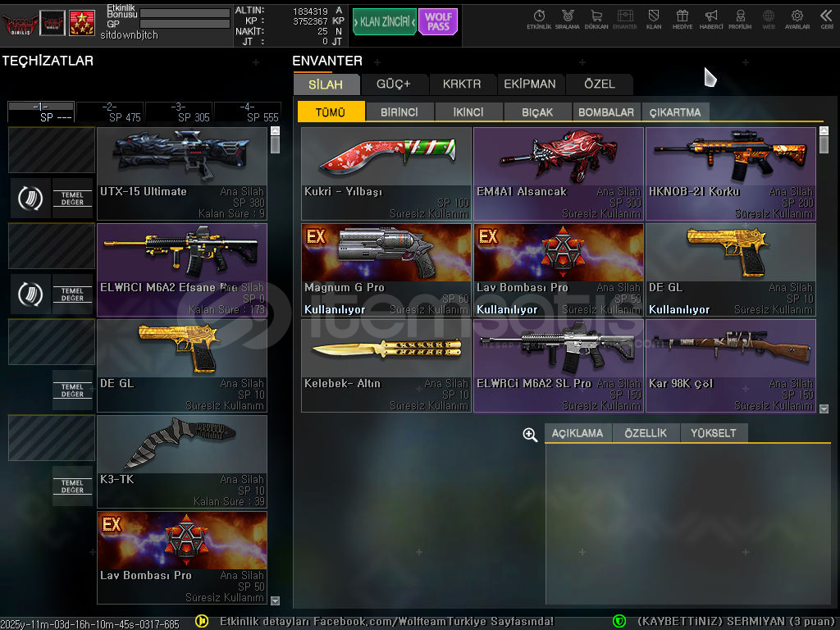Select loadout slot -1- SP ---
Image resolution: width=840 pixels, height=630 pixels.
pyautogui.click(x=41, y=112)
